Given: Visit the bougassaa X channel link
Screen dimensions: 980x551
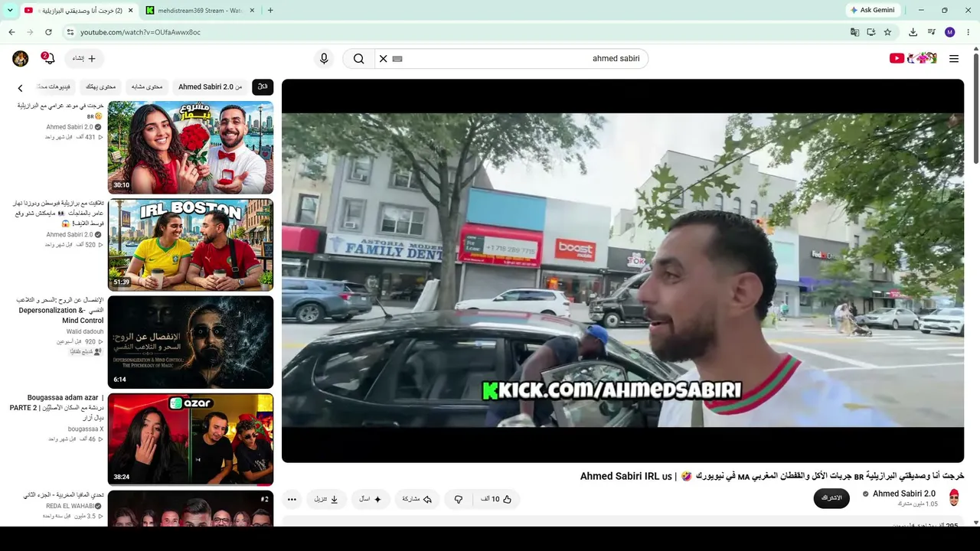Looking at the screenshot, I should 86,429.
